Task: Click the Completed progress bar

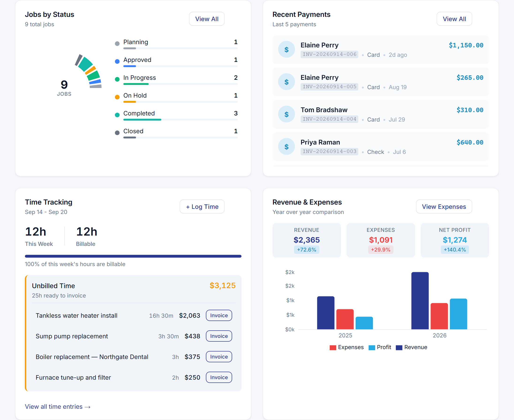Action: coord(180,120)
